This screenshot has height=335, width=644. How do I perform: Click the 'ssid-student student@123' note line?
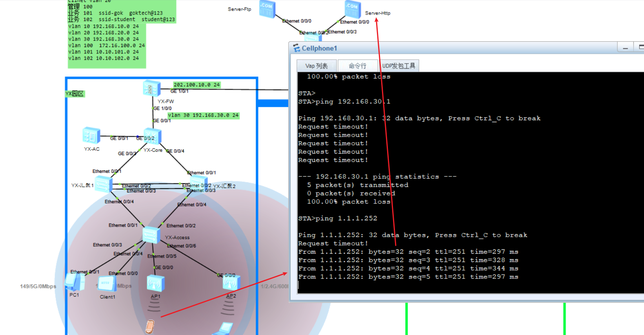(137, 19)
